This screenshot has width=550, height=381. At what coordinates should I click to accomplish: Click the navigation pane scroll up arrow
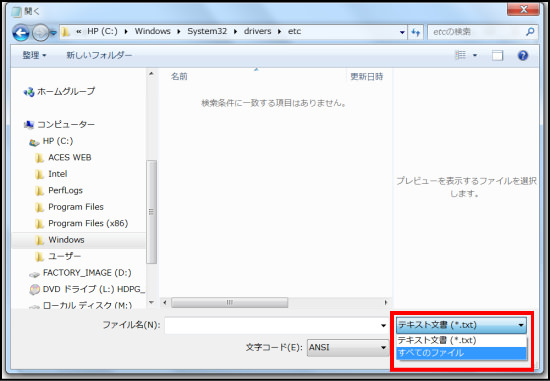tap(151, 74)
